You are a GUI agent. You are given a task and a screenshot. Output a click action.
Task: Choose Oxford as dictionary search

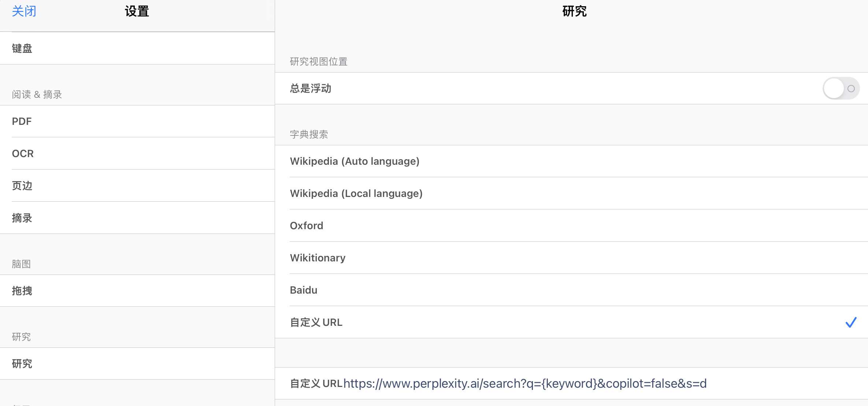(x=571, y=226)
